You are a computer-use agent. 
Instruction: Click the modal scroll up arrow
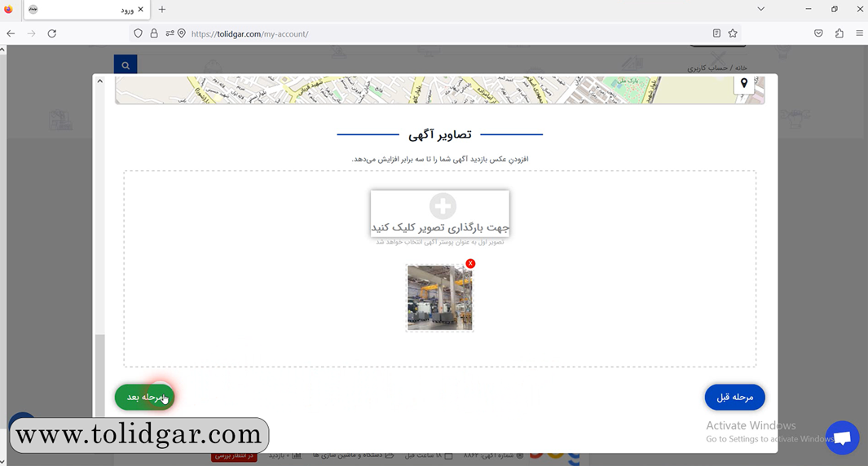(x=99, y=81)
